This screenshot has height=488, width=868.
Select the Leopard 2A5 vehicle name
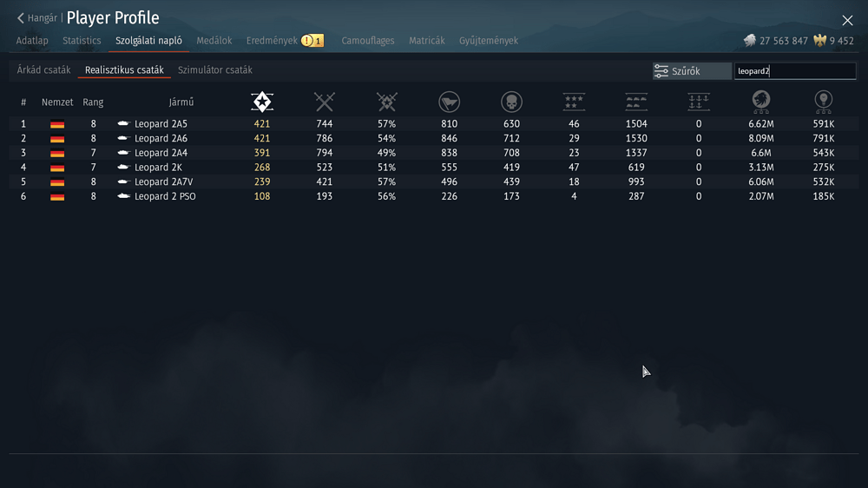pyautogui.click(x=161, y=123)
